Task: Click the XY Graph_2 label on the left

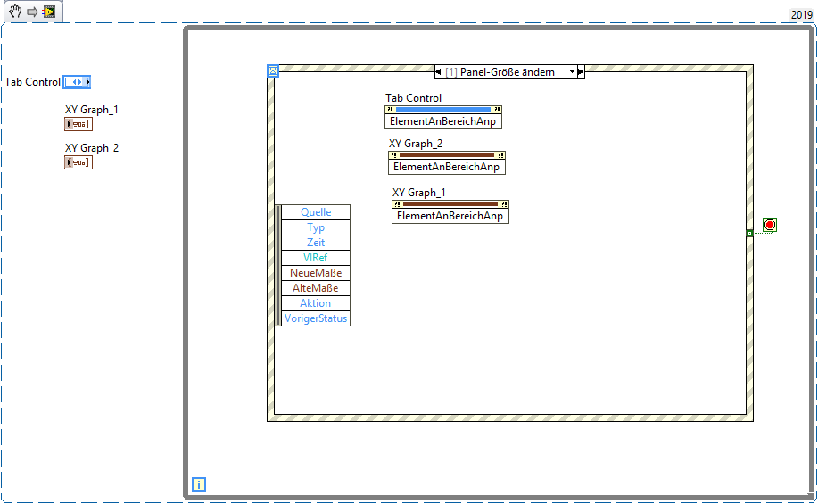Action: click(92, 148)
